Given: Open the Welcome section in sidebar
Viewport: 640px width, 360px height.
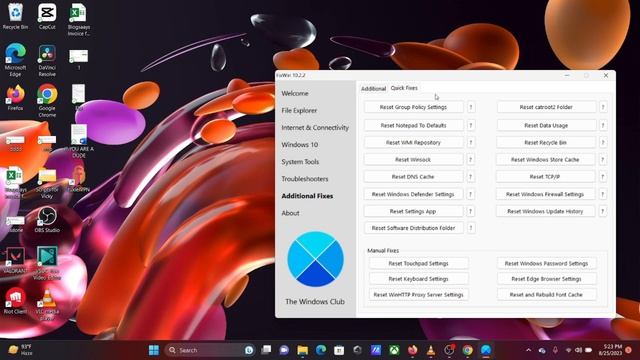Looking at the screenshot, I should pos(295,93).
